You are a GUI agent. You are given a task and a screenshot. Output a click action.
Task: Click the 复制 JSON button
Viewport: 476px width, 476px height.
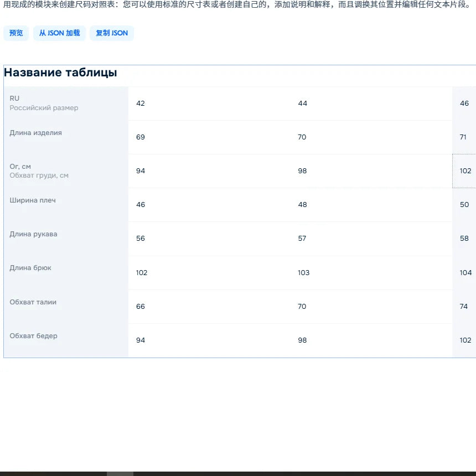coord(112,33)
